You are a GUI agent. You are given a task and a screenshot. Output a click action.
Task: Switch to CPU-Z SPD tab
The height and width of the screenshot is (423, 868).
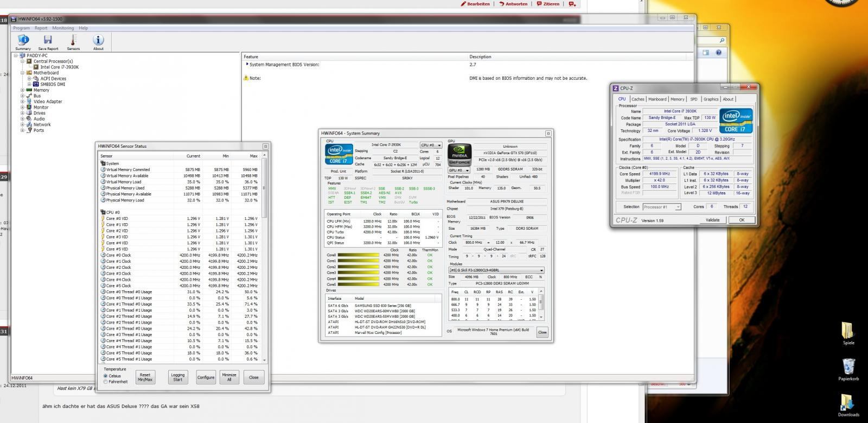[x=694, y=99]
